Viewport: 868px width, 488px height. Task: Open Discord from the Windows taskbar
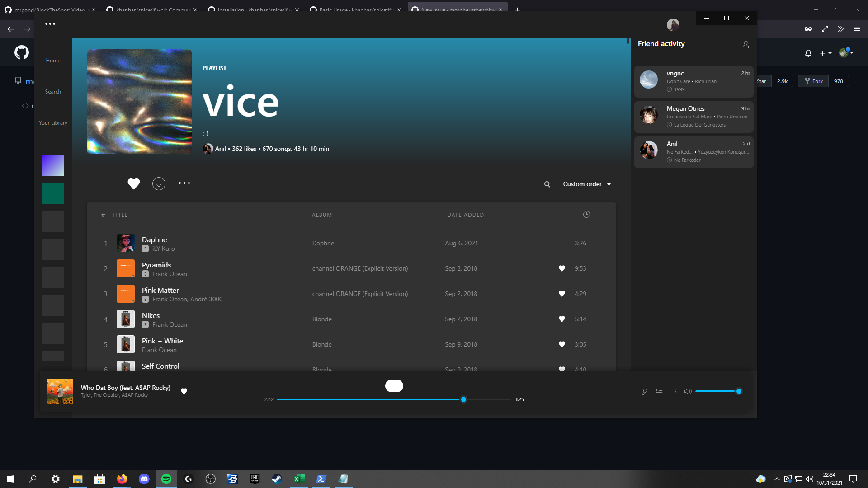(x=144, y=479)
